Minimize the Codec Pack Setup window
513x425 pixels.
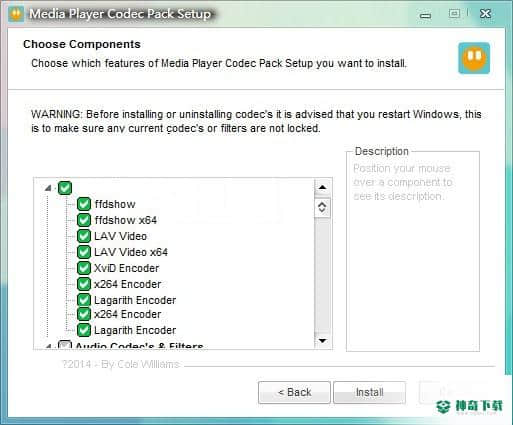[x=425, y=15]
